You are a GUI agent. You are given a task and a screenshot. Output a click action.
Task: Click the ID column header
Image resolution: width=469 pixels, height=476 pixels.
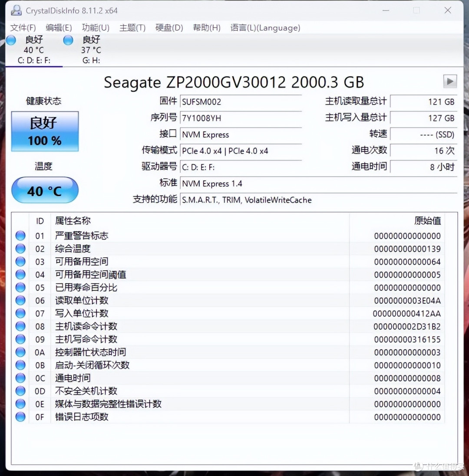40,221
